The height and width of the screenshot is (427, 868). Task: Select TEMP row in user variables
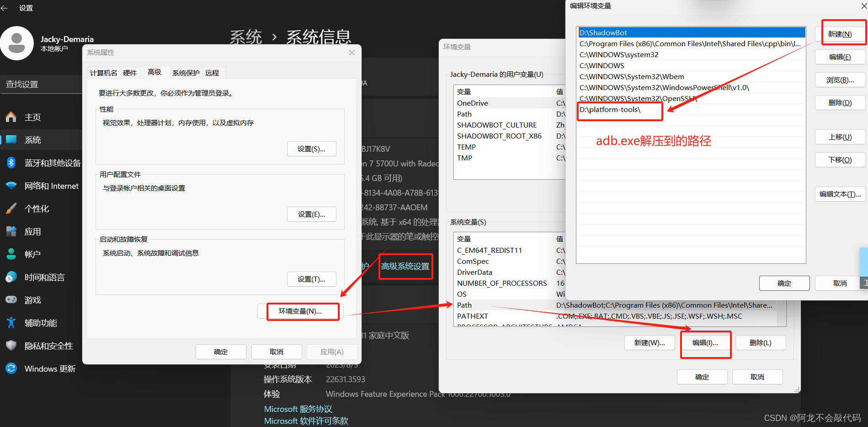[x=510, y=147]
